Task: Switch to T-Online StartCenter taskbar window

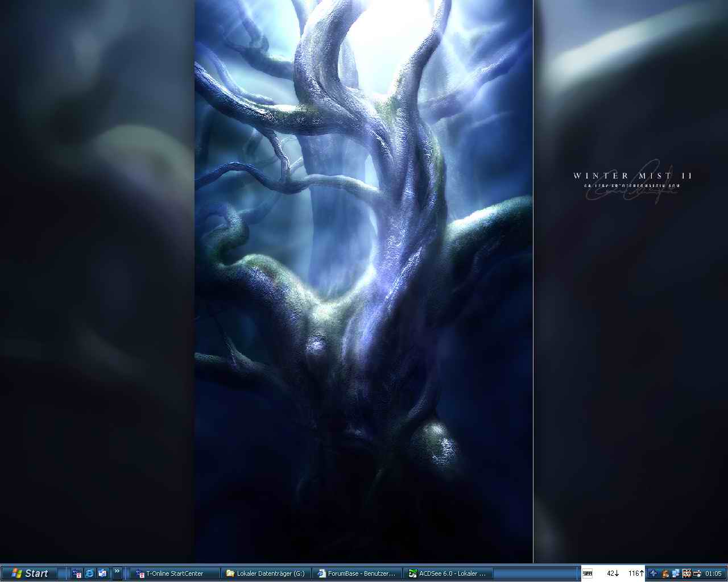Action: (176, 573)
